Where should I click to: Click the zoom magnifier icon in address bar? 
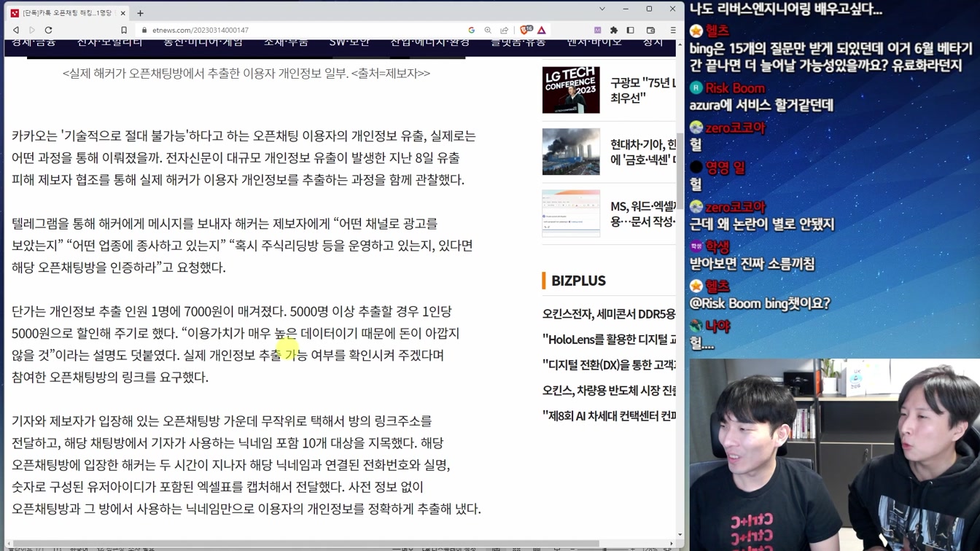(488, 30)
